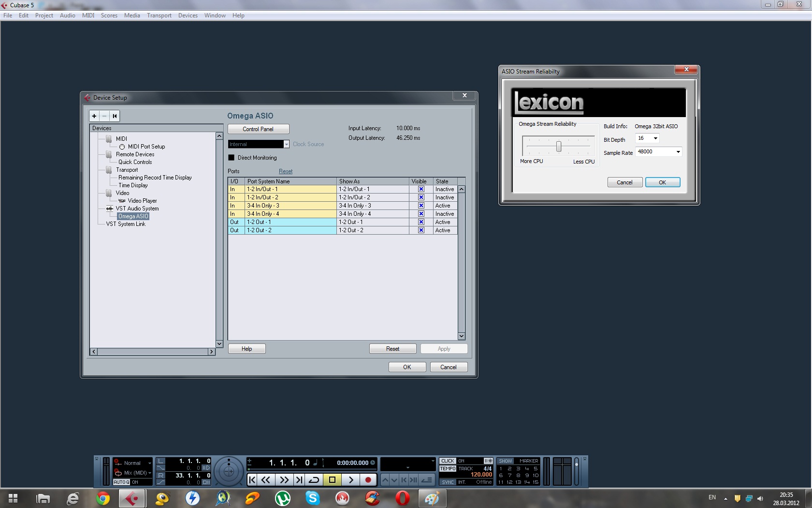812x508 pixels.
Task: Open the Paint app from the taskbar
Action: pyautogui.click(x=432, y=498)
